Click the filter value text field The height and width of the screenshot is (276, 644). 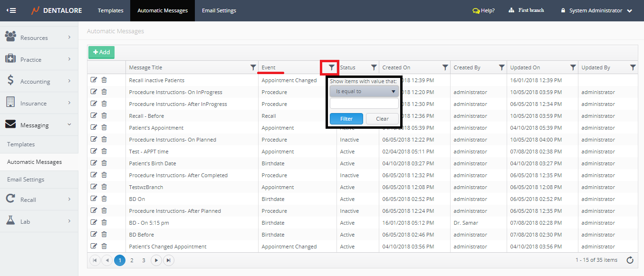pyautogui.click(x=364, y=104)
